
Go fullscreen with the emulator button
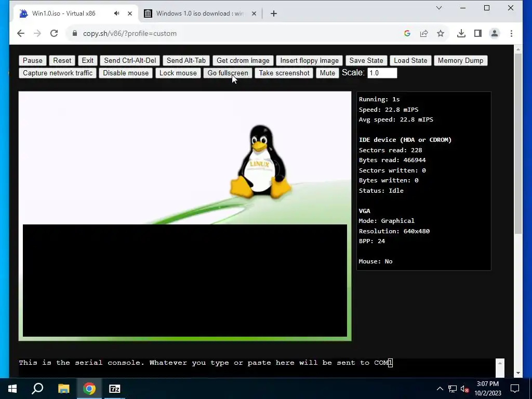228,73
